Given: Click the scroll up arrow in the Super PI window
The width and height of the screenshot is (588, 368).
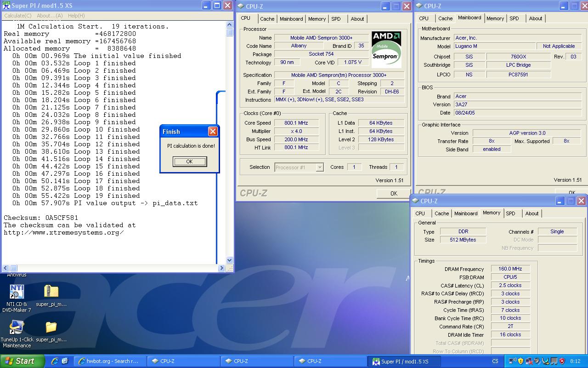Looking at the screenshot, I should [x=230, y=24].
